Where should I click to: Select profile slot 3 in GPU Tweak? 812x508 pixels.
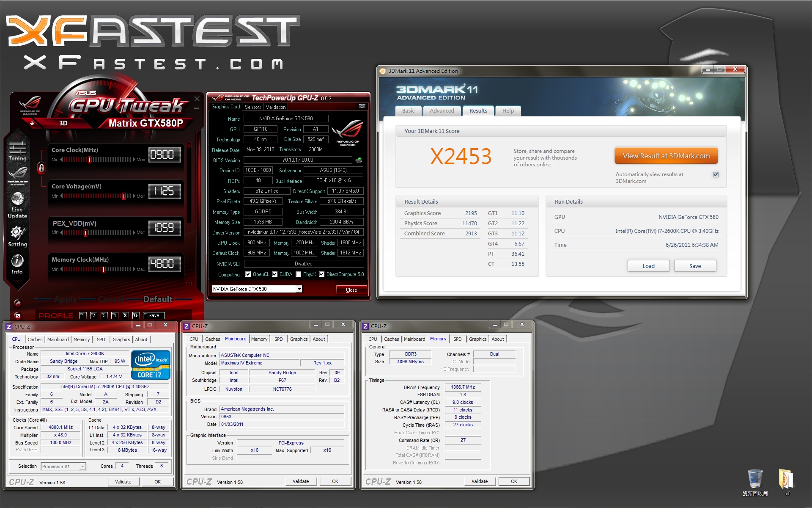(x=104, y=315)
